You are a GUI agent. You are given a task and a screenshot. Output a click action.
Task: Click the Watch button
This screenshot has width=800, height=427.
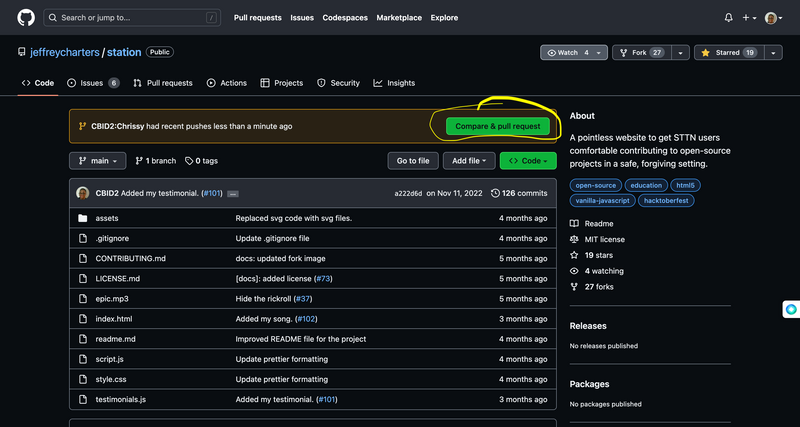pyautogui.click(x=574, y=53)
